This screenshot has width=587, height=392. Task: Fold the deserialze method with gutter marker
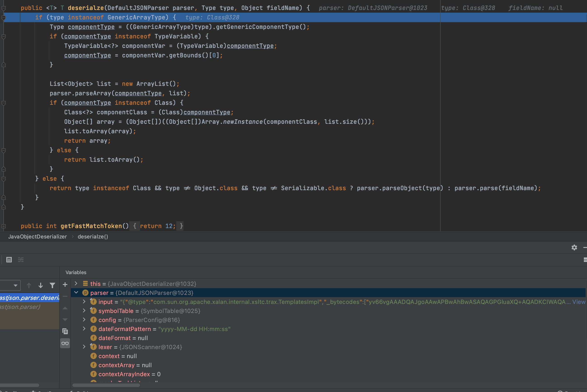point(3,8)
